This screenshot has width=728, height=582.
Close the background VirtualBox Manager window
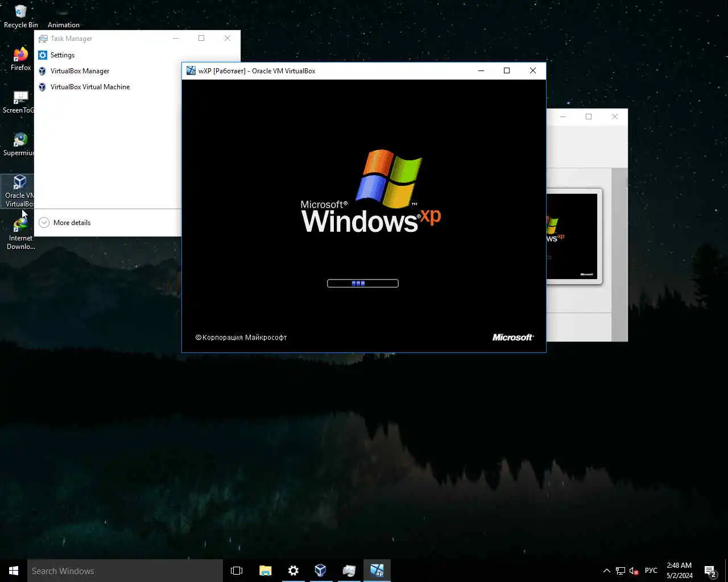click(x=615, y=117)
